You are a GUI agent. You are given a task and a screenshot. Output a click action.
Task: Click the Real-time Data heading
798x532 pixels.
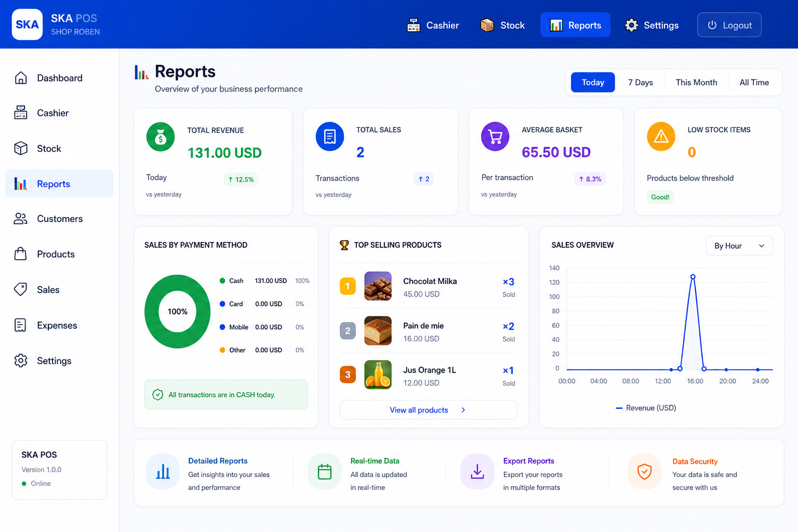(375, 461)
